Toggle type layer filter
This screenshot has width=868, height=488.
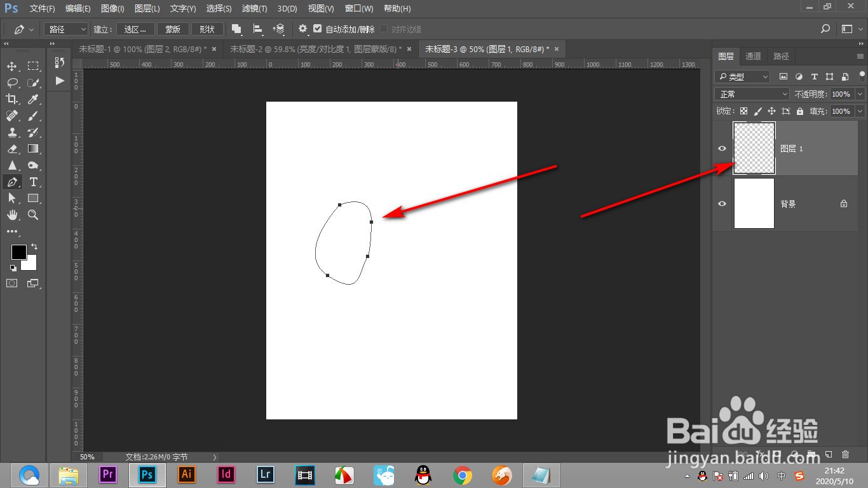(x=814, y=76)
